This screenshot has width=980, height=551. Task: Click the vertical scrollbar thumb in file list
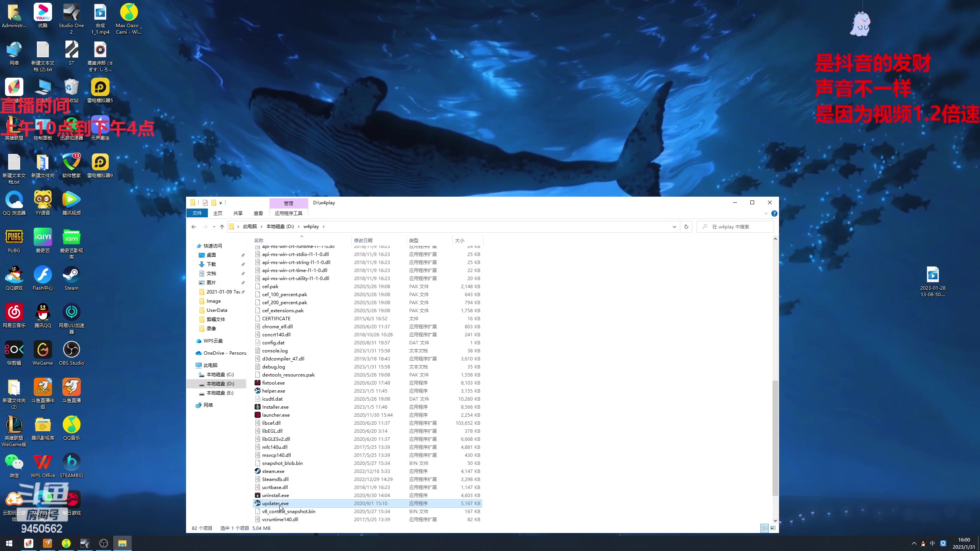pos(775,438)
